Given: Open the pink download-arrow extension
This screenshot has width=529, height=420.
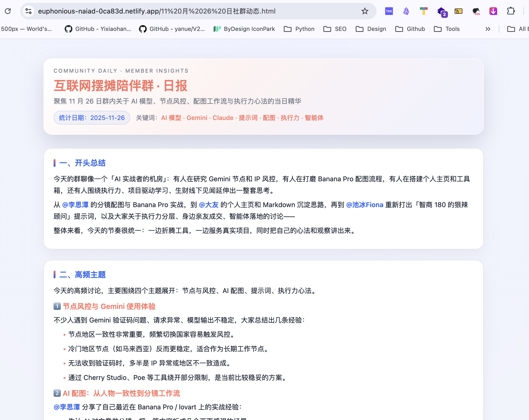Looking at the screenshot, I should [494, 11].
